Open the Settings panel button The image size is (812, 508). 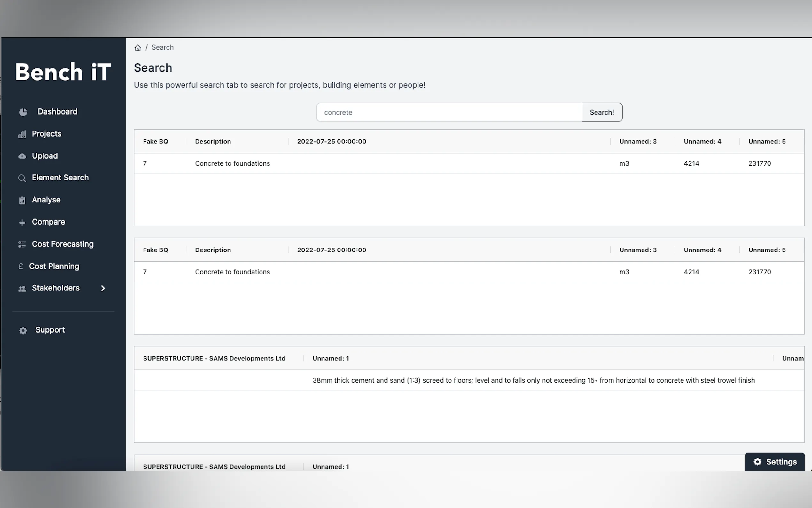tap(774, 462)
